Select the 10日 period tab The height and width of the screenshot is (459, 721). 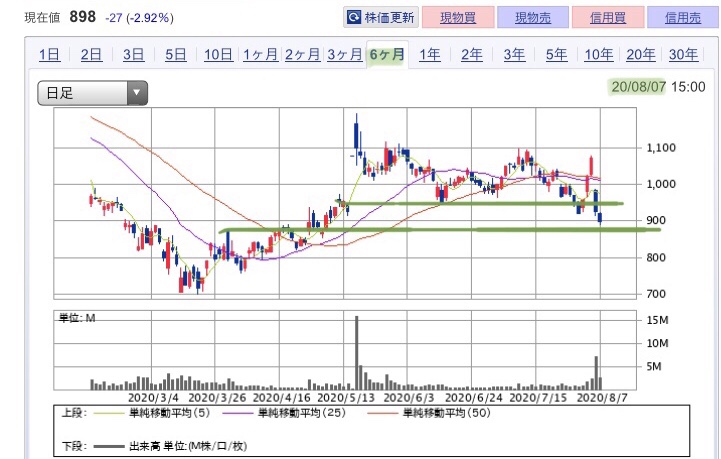(218, 55)
